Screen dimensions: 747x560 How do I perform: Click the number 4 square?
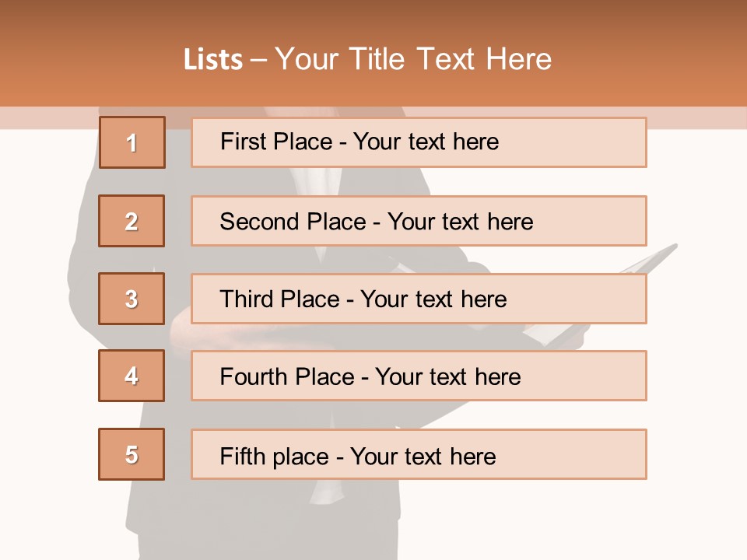(132, 376)
